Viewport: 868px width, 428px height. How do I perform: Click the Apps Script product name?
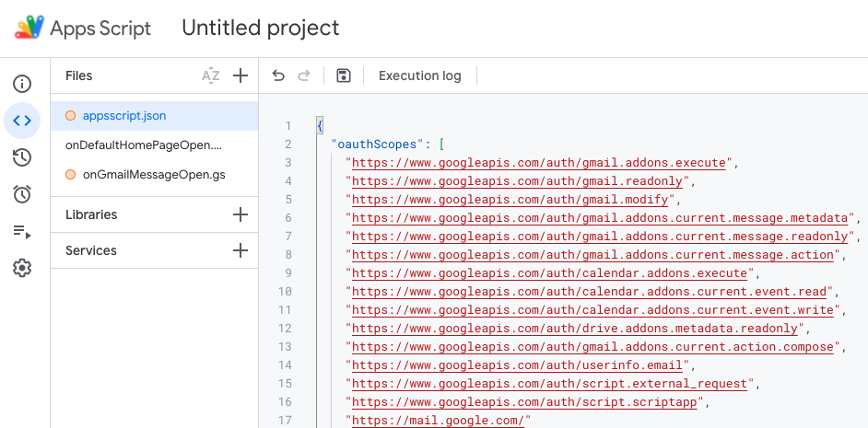100,29
